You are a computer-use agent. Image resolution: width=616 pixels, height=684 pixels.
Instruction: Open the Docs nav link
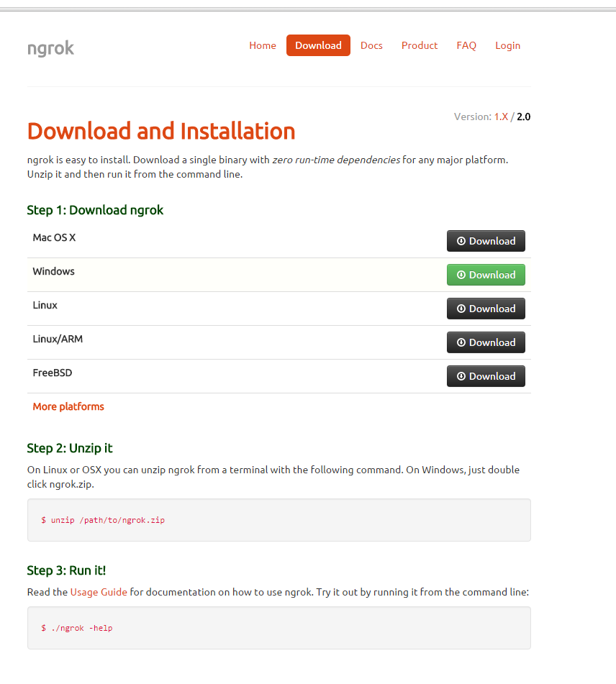pyautogui.click(x=371, y=45)
